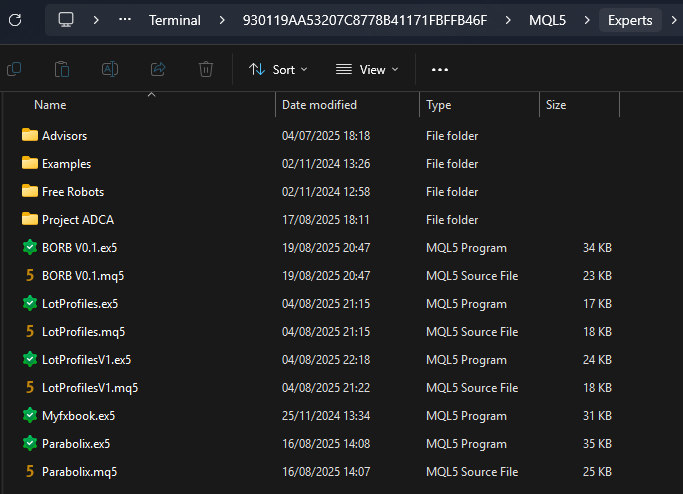683x494 pixels.
Task: Click the date 04/07/2025 18:18
Action: 326,135
